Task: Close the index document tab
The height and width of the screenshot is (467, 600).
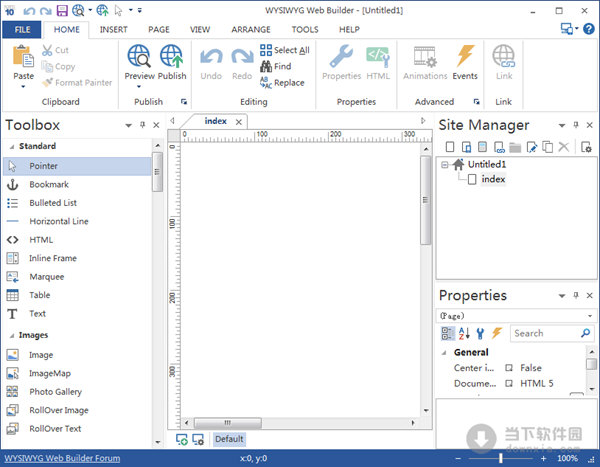Action: point(239,122)
